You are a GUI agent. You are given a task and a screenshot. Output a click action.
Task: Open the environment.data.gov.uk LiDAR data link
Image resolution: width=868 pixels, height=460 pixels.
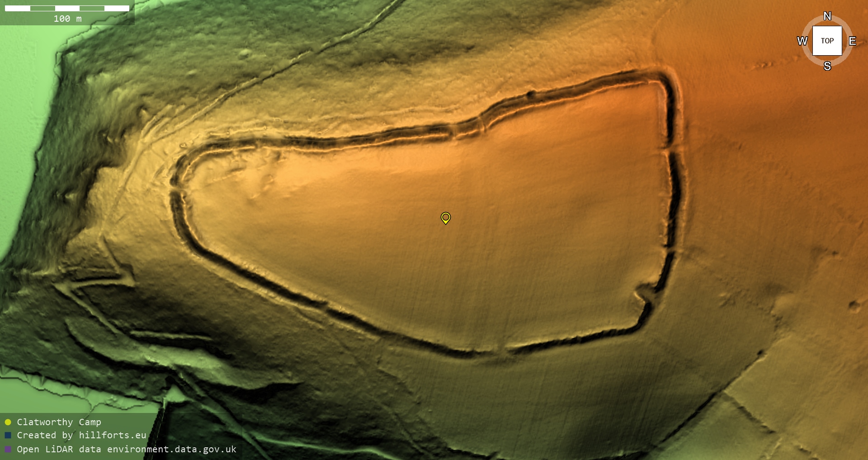click(127, 449)
